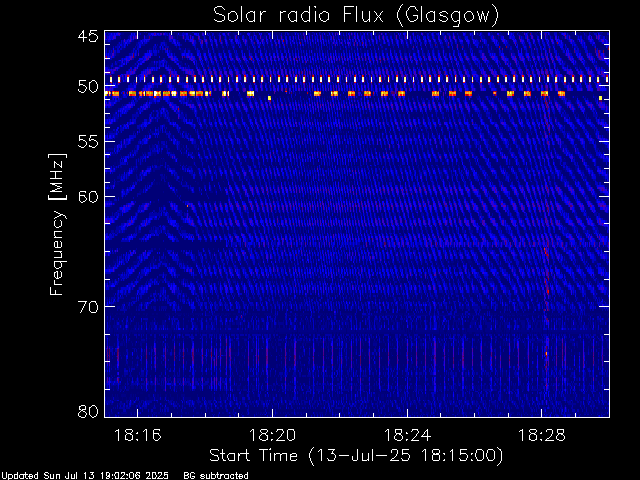Click the 'Frequency [MHz]' axis label

[57, 224]
